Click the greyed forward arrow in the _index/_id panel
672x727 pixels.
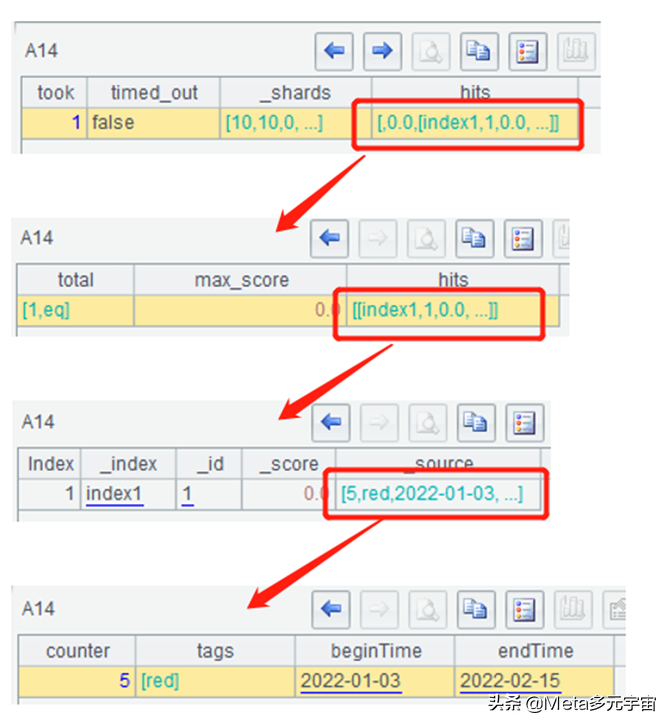(379, 422)
